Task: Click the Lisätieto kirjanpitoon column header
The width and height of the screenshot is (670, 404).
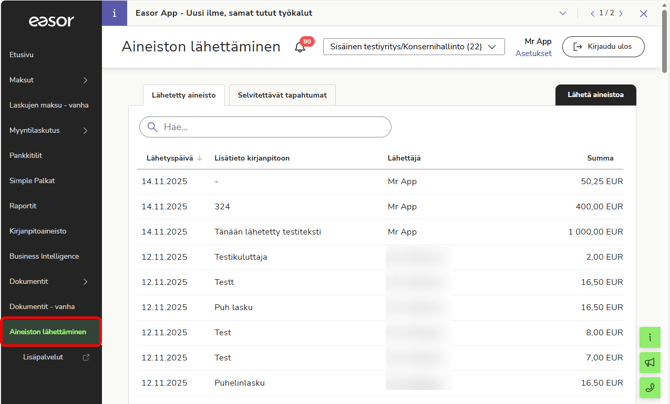Action: coord(252,158)
